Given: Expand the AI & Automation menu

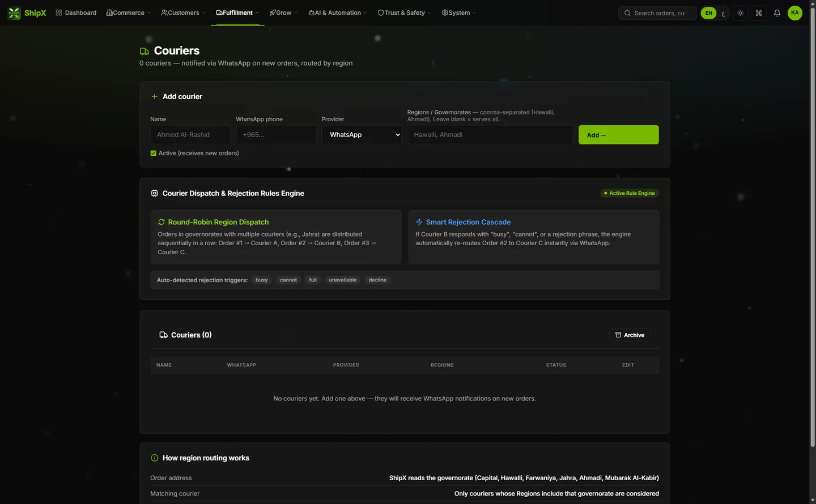Looking at the screenshot, I should 338,13.
